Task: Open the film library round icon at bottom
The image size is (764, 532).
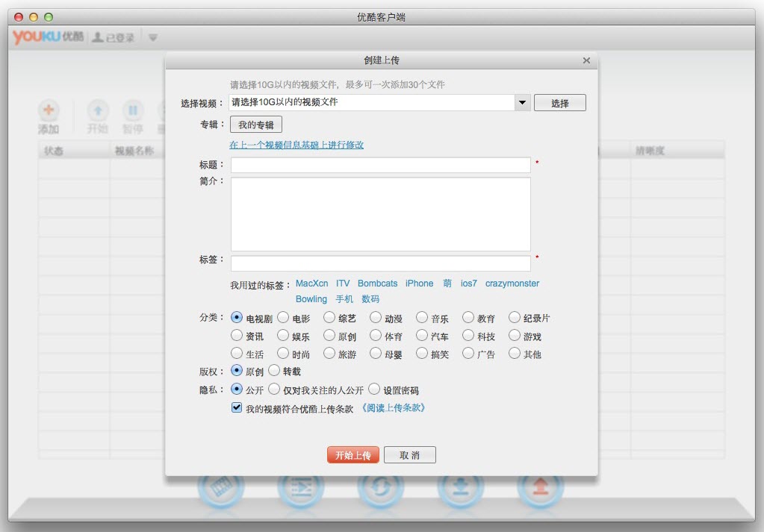Action: coord(221,486)
